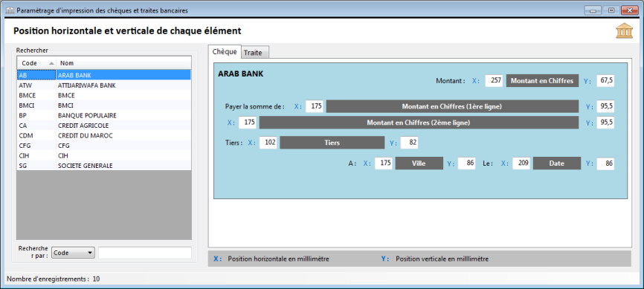Select the BMCI bank row
Viewport: 644px width, 289px height.
(x=104, y=105)
